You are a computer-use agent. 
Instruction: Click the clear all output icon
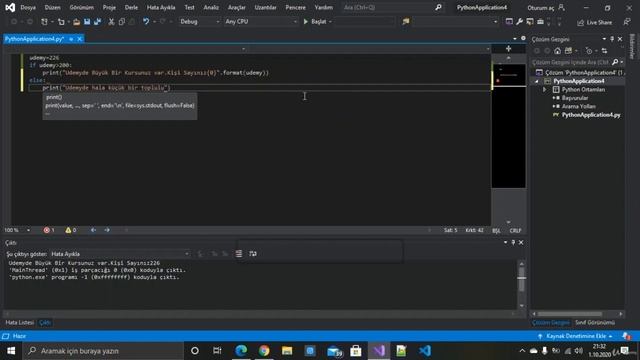(x=239, y=254)
